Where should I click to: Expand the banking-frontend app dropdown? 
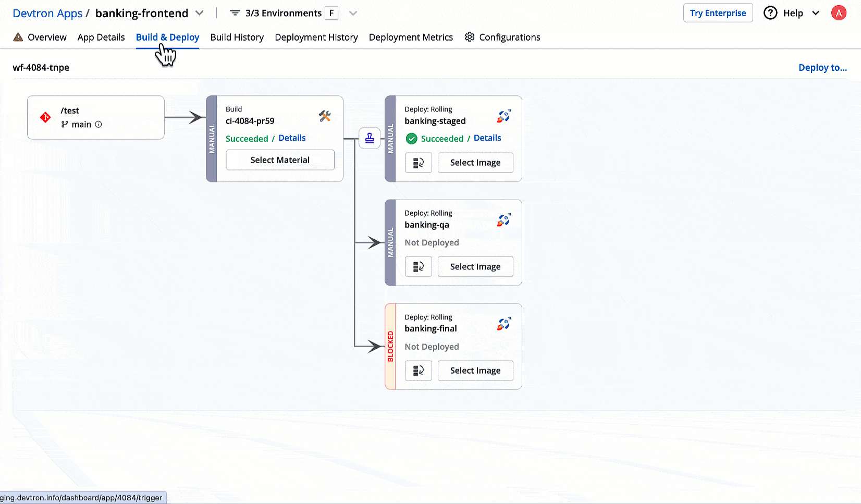pos(200,13)
